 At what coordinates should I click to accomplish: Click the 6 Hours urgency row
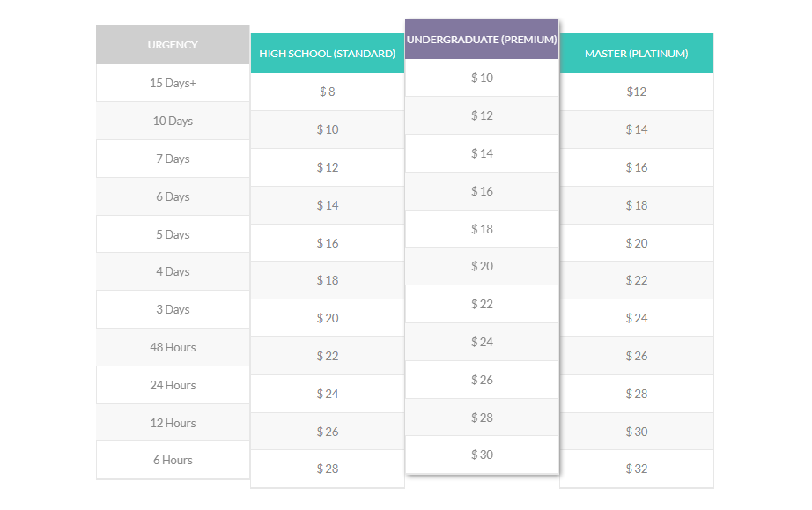(x=173, y=460)
